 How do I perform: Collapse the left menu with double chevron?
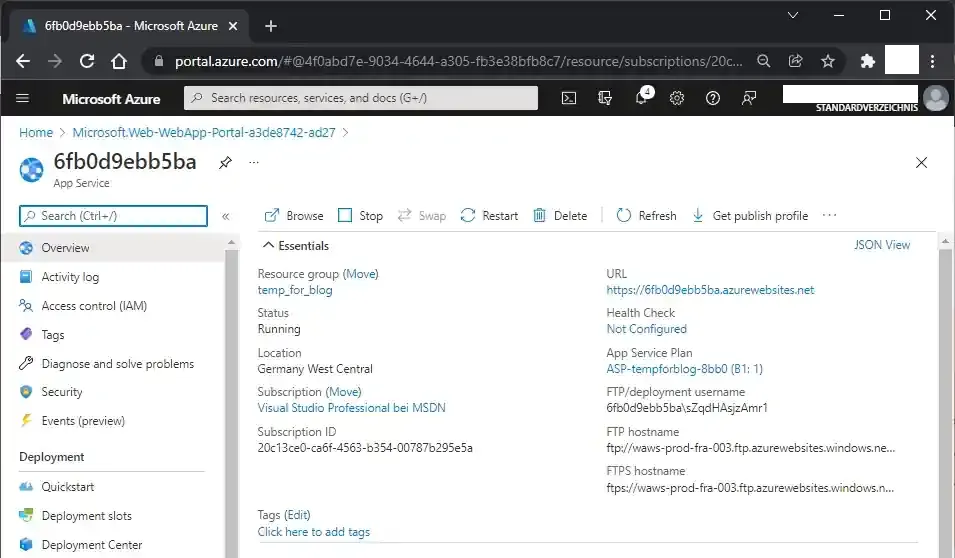coord(225,216)
